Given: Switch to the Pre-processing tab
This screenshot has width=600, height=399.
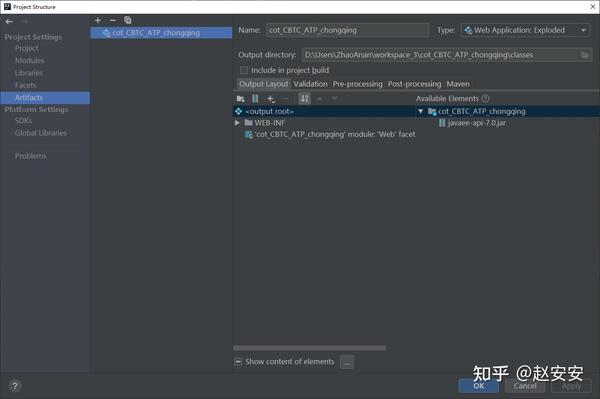Looking at the screenshot, I should pos(357,84).
